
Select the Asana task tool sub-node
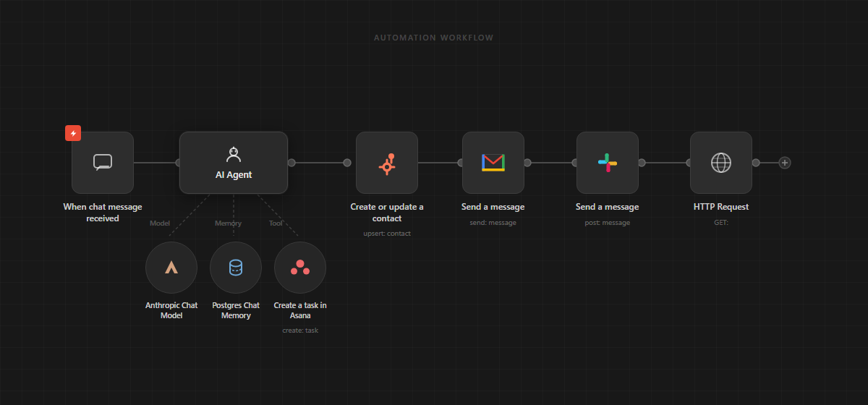pyautogui.click(x=300, y=268)
